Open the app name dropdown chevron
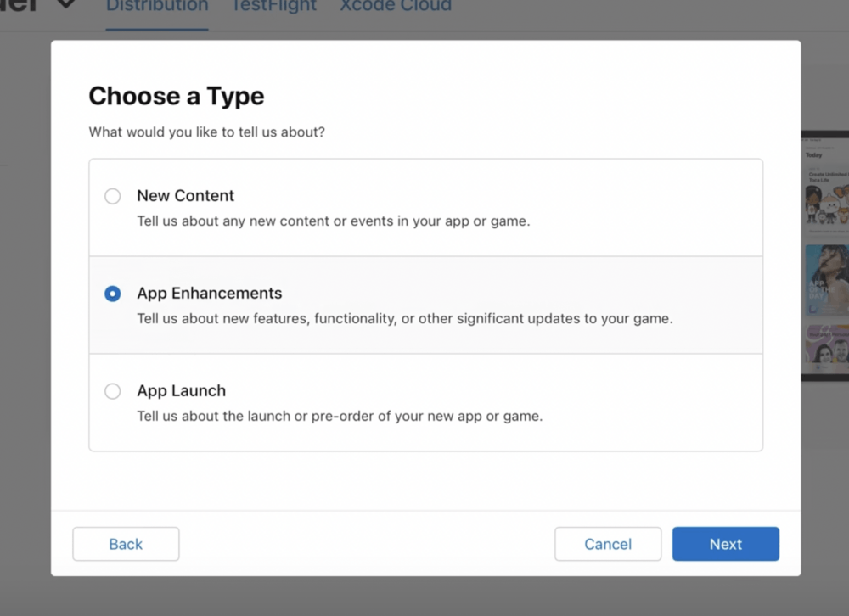This screenshot has height=616, width=849. [x=65, y=5]
